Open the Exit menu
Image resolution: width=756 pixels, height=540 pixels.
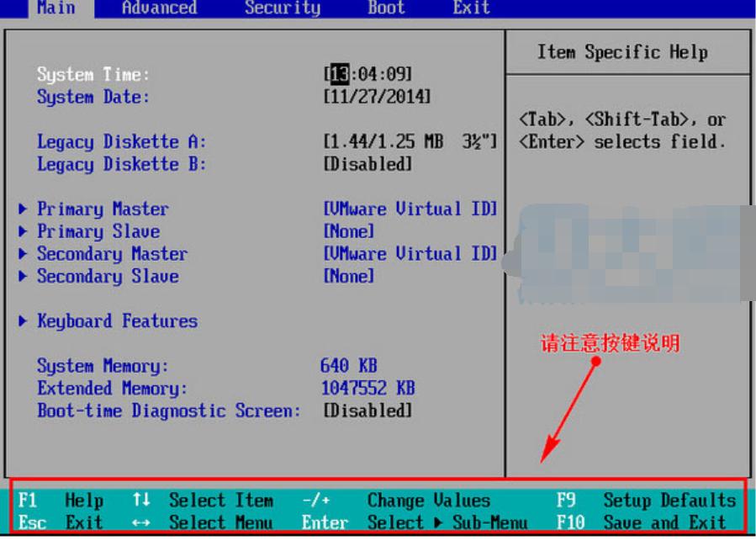click(x=469, y=8)
